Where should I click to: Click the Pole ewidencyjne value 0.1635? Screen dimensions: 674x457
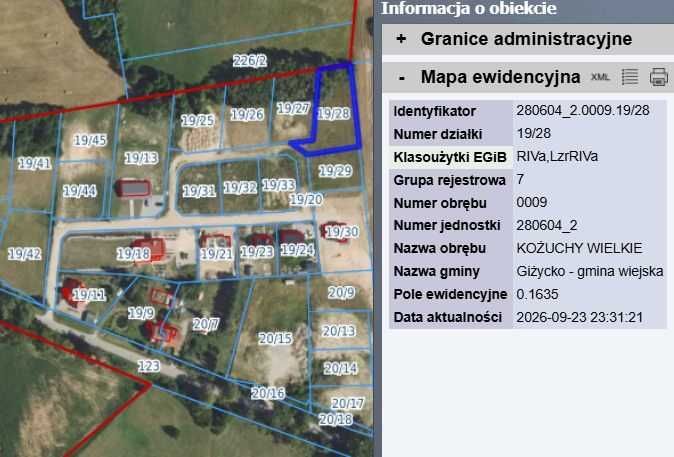(537, 294)
